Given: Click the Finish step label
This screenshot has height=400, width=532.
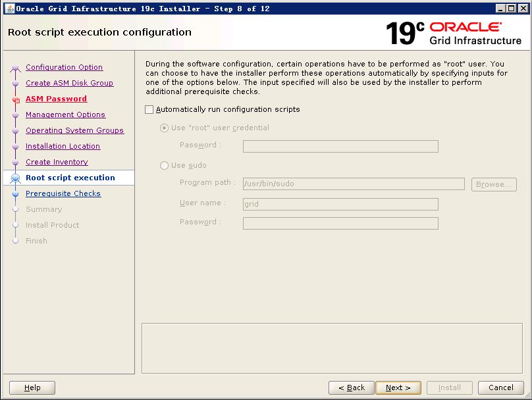Looking at the screenshot, I should (36, 241).
